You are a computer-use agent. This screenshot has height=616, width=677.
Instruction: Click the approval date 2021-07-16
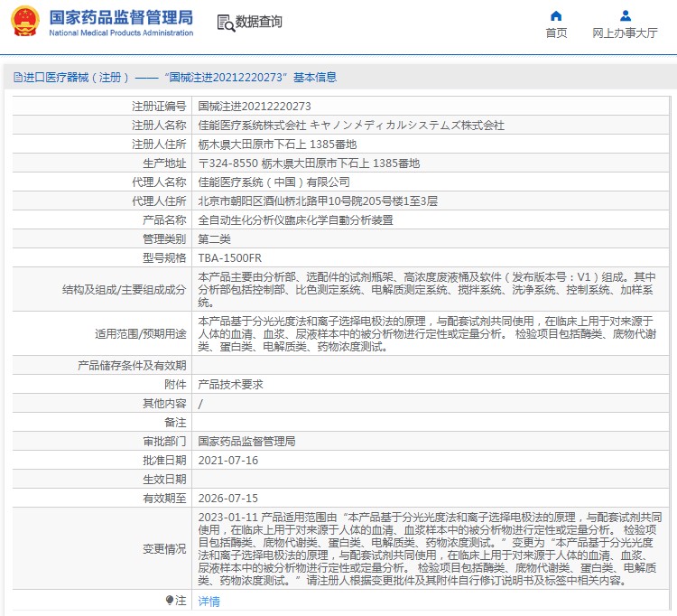(x=227, y=460)
